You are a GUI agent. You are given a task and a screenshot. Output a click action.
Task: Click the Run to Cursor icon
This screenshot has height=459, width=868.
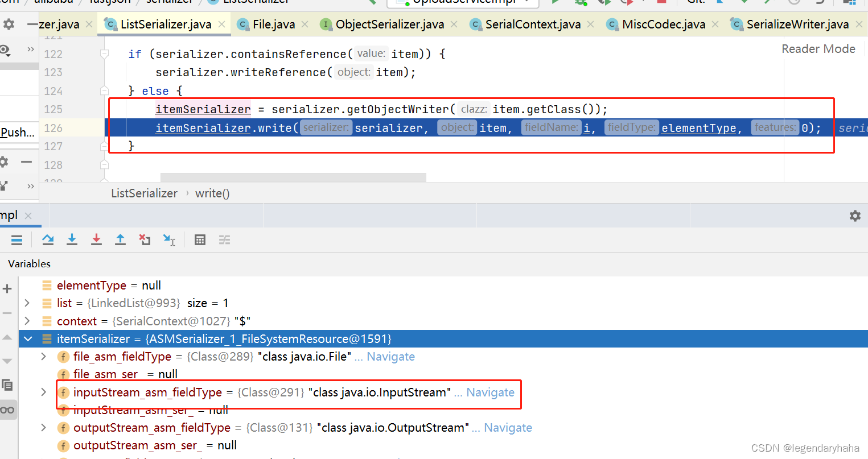tap(169, 240)
